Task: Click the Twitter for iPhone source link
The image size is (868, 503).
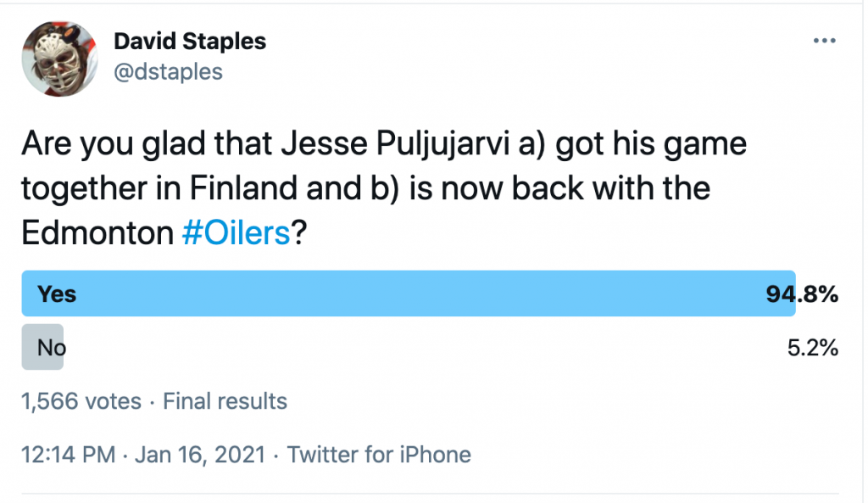Action: click(380, 455)
